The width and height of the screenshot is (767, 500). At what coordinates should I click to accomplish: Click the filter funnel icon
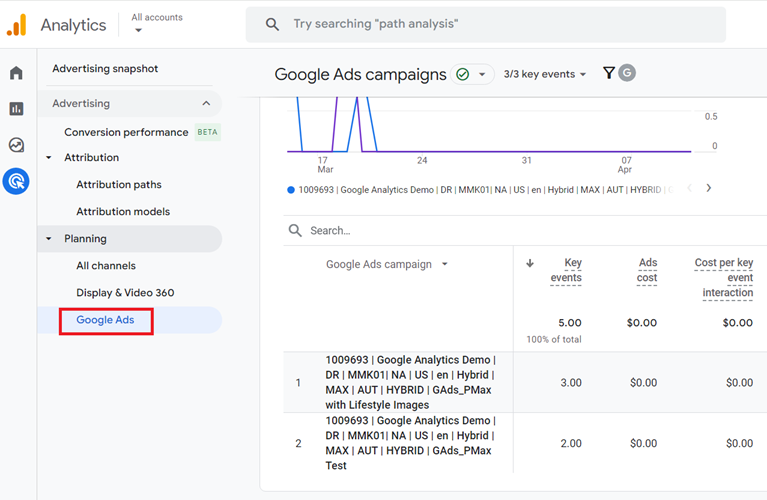tap(609, 73)
